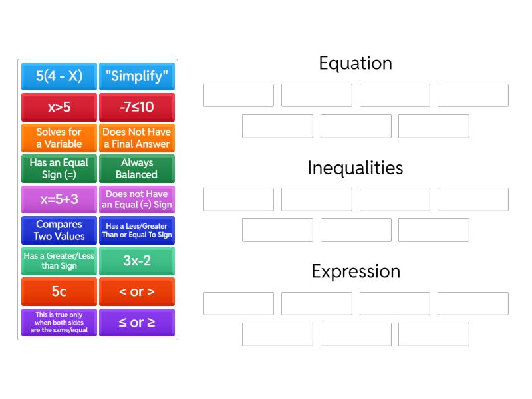Click the first empty slot under Inequalities
This screenshot has height=399, width=532.
pos(239,199)
